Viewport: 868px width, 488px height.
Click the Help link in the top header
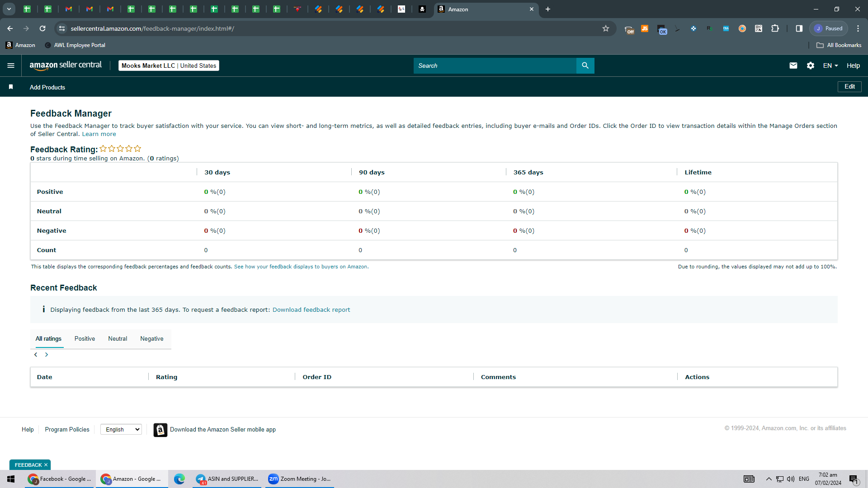tap(853, 66)
